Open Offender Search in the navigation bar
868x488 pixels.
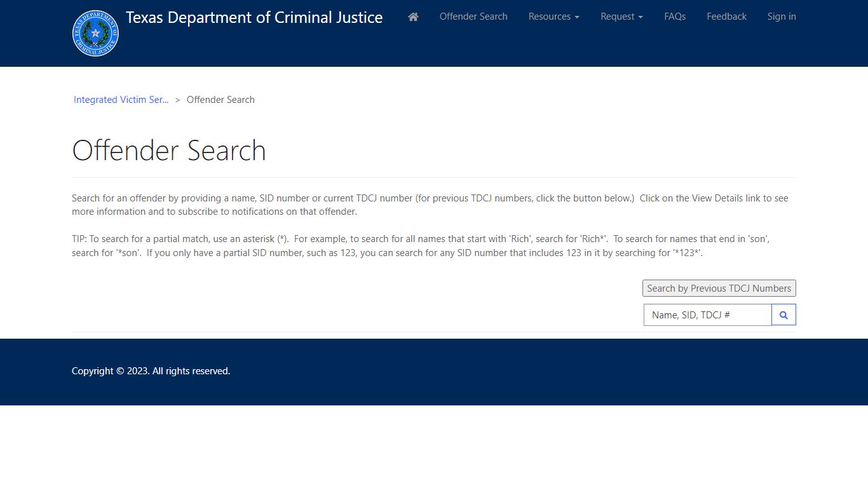[473, 17]
